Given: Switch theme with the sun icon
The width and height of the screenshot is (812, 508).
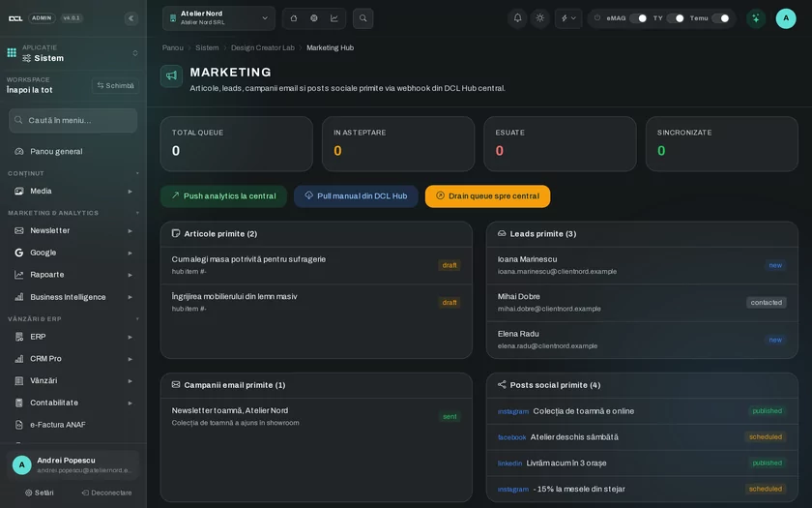Looking at the screenshot, I should tap(540, 18).
